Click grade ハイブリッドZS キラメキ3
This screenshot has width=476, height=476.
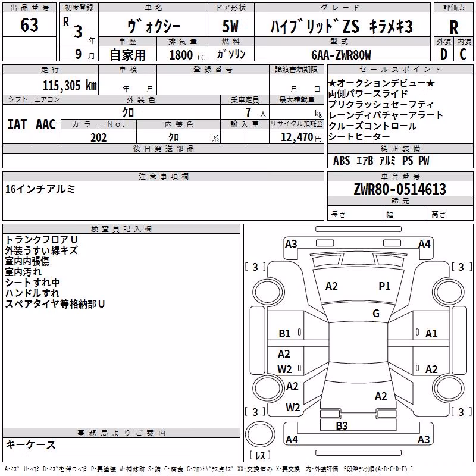pos(342,26)
